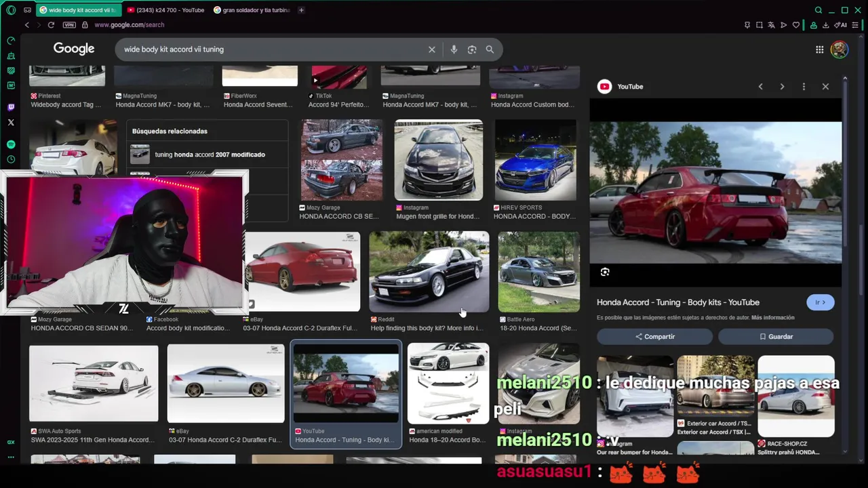Open the browser profile account icon
Viewport: 868px width, 488px height.
[813, 25]
